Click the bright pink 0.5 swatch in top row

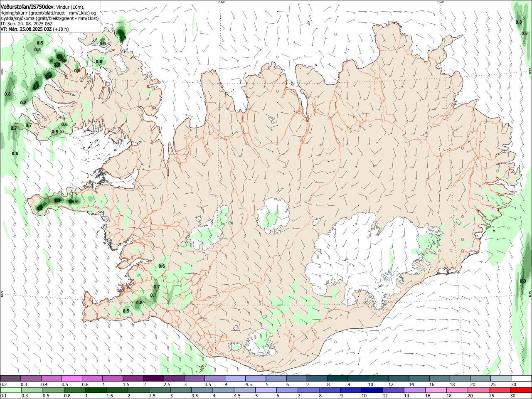71,379
